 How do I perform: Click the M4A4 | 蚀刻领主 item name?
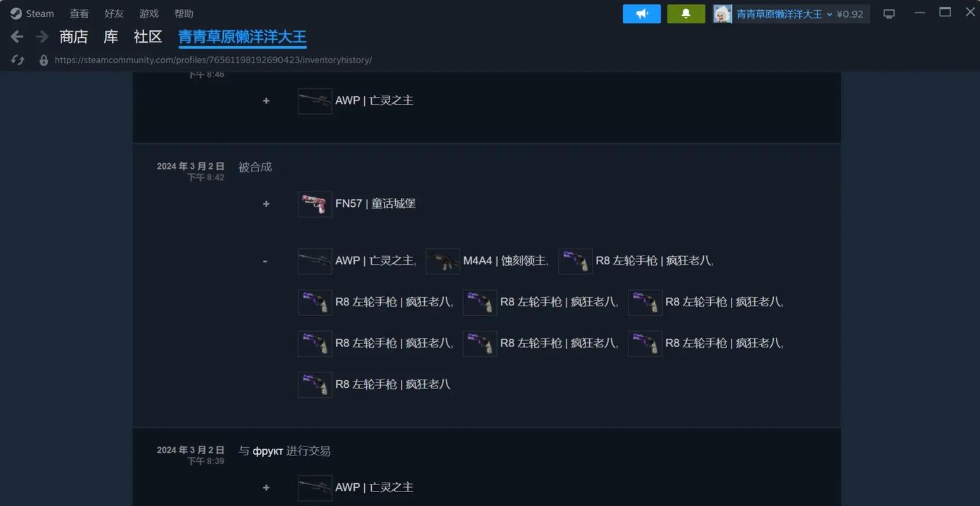[x=505, y=260]
